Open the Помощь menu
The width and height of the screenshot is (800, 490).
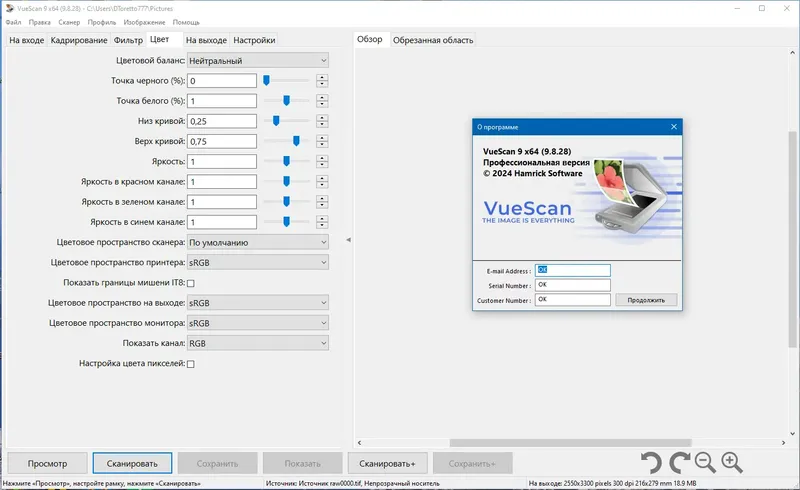click(186, 22)
